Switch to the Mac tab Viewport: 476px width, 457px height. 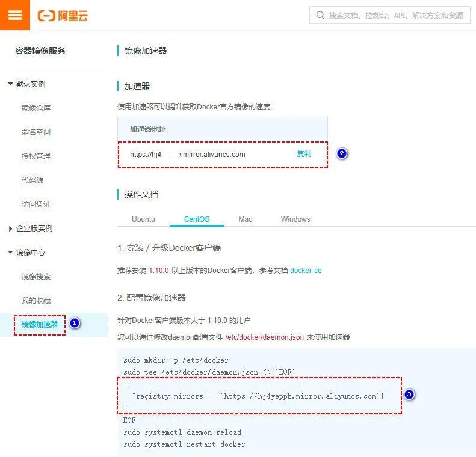coord(245,219)
